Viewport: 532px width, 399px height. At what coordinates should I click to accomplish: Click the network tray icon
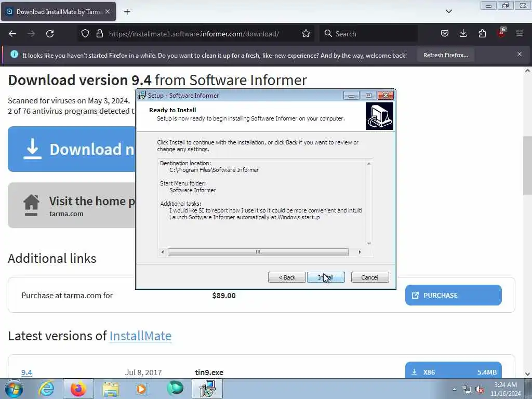coord(467,390)
